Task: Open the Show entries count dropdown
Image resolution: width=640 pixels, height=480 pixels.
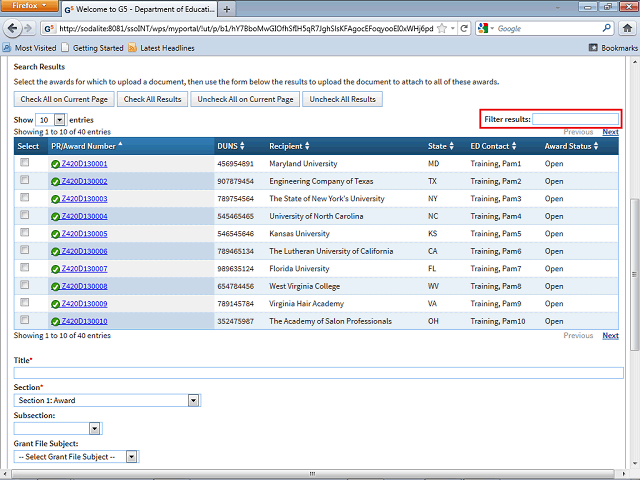Action: pos(52,119)
